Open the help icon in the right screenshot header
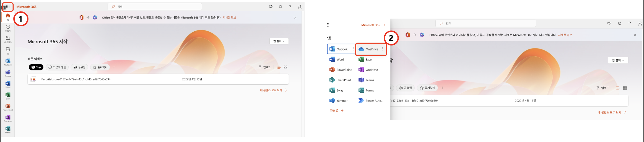644x142 pixels. pos(630,23)
